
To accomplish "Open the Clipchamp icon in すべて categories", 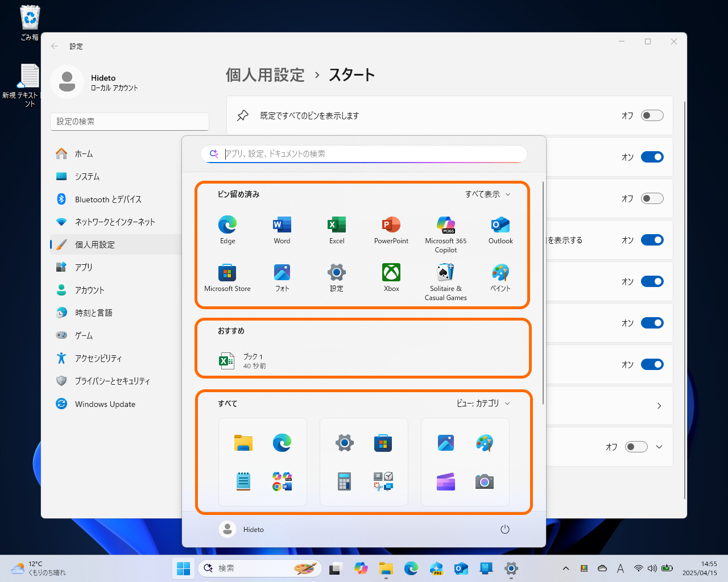I will point(446,481).
